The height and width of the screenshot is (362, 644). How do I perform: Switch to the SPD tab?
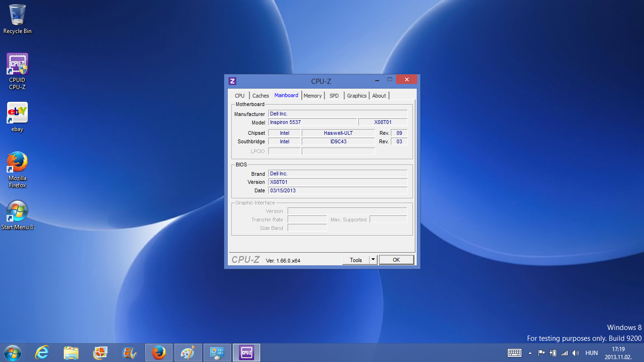pos(334,96)
